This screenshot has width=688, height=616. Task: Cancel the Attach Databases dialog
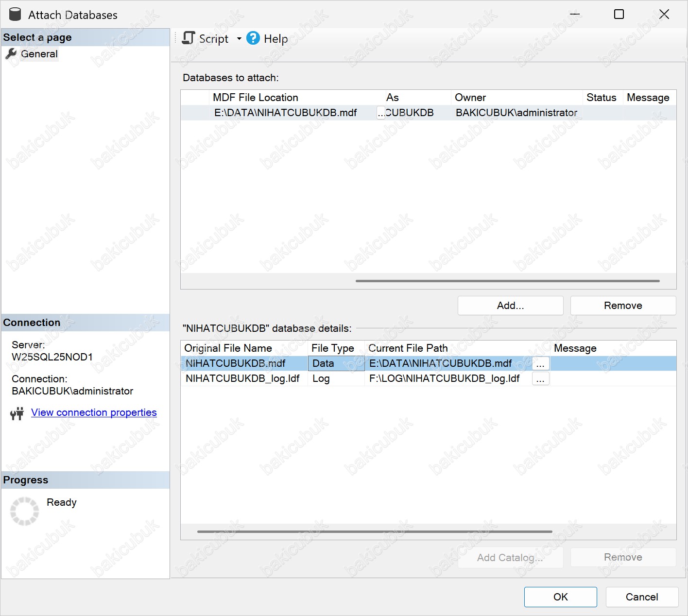[641, 597]
